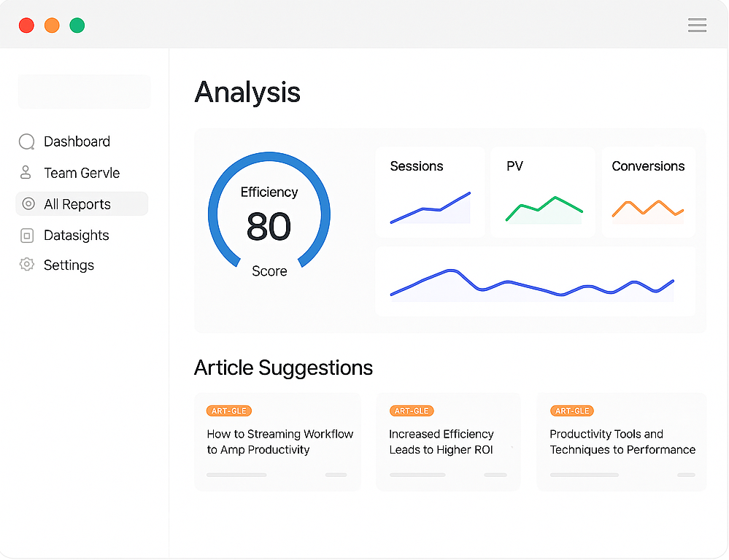Go to the Settings label in the sidebar
729x560 pixels.
[69, 265]
